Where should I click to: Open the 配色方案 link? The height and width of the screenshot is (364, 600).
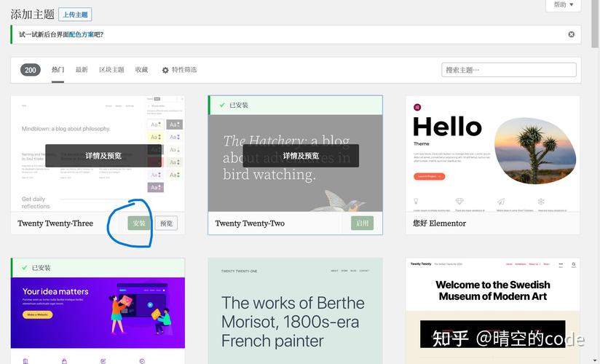tap(81, 34)
